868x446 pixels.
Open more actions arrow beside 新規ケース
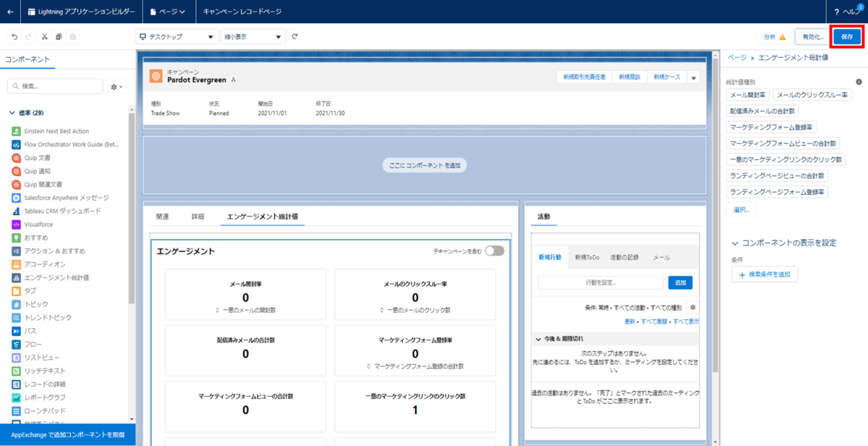coord(694,77)
